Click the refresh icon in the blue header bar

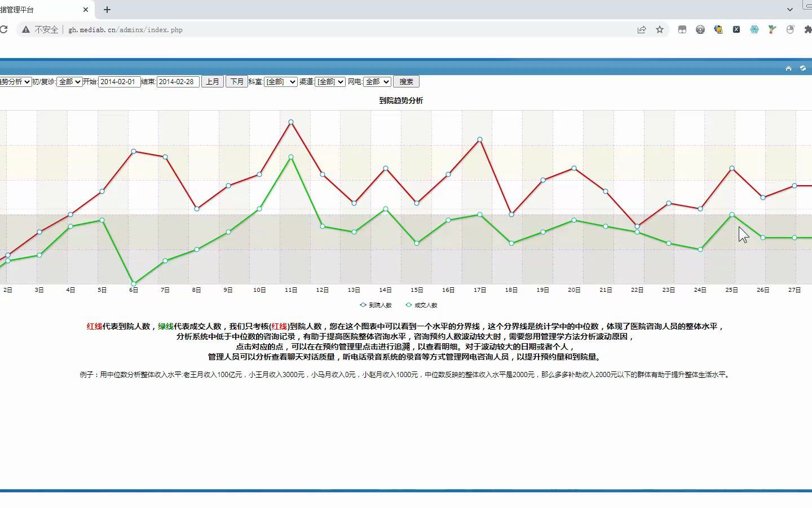point(803,68)
